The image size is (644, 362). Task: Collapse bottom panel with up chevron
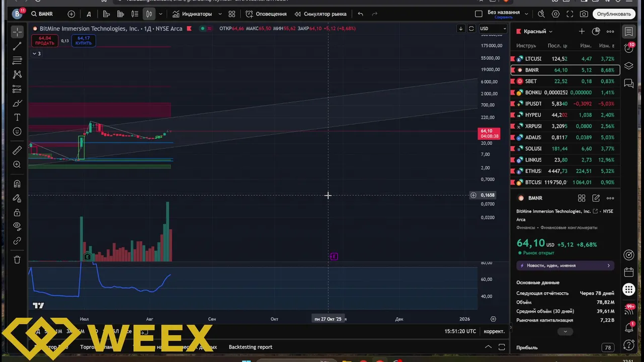tap(488, 347)
